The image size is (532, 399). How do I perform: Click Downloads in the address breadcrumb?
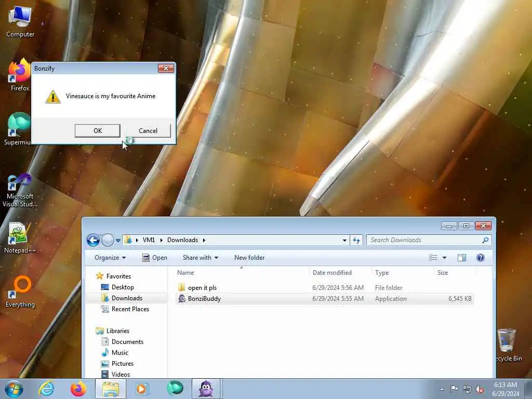[182, 240]
